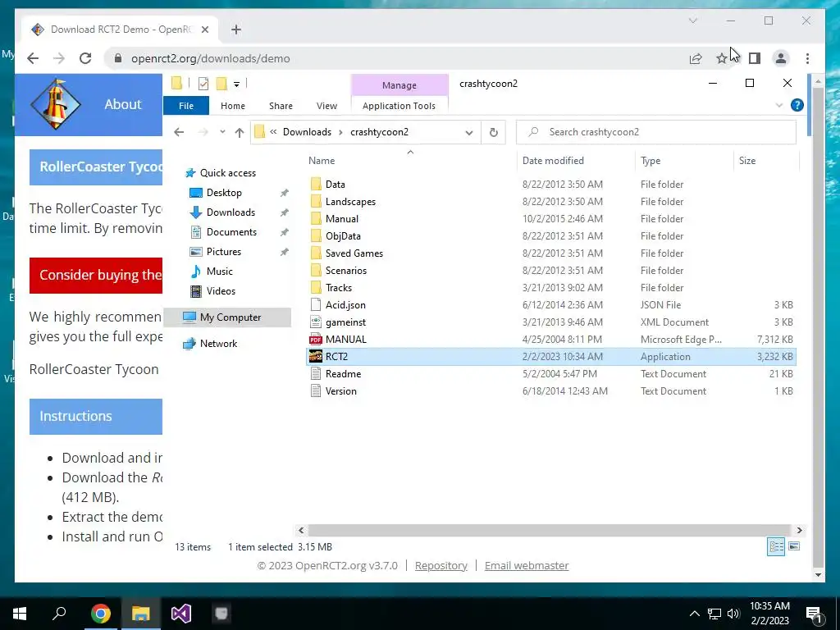Open the Repository link in page footer

pyautogui.click(x=441, y=566)
